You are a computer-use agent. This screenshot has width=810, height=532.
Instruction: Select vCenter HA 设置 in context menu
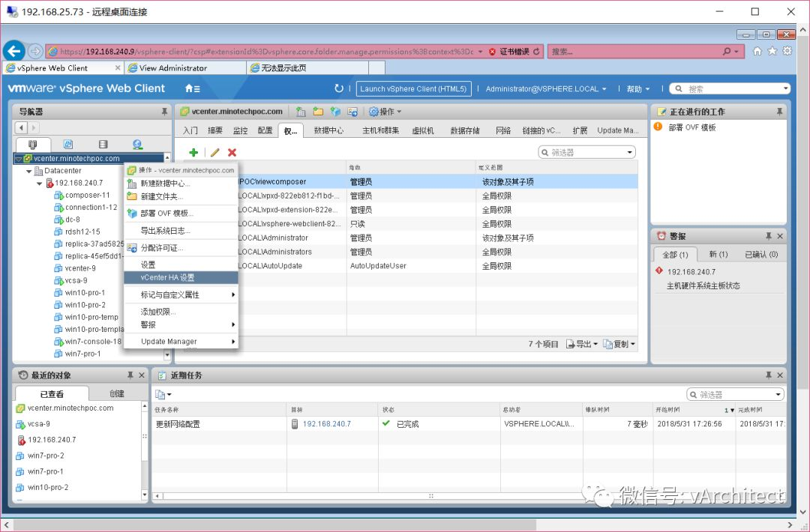coord(181,277)
